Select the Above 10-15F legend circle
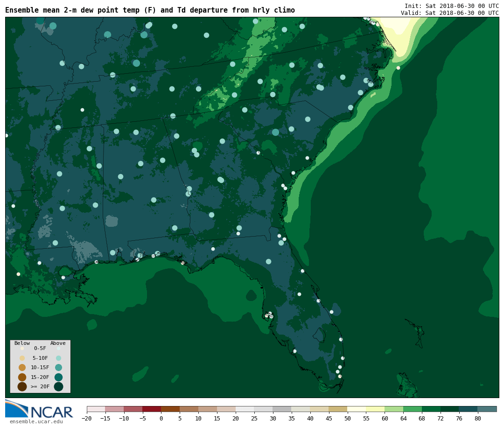 tap(58, 367)
